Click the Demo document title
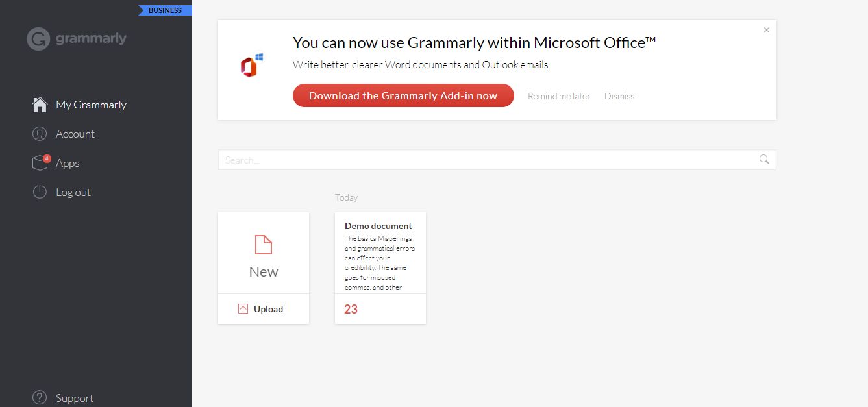868x407 pixels. pos(378,226)
